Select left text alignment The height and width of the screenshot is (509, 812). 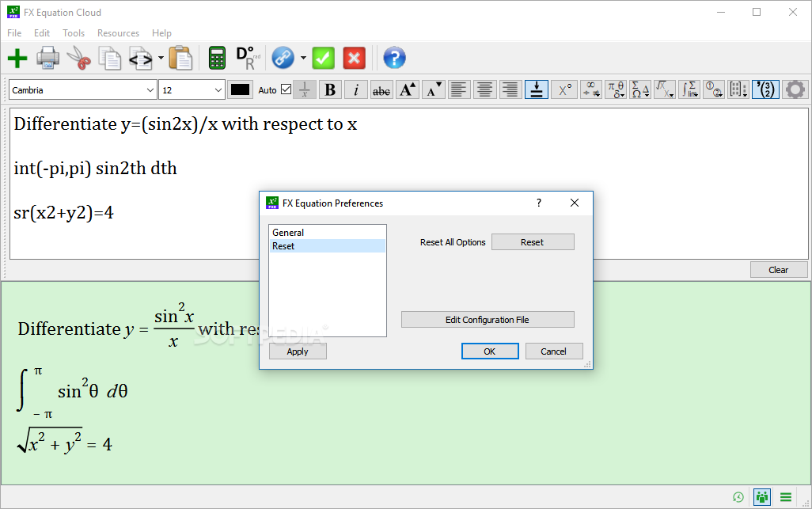coord(459,89)
